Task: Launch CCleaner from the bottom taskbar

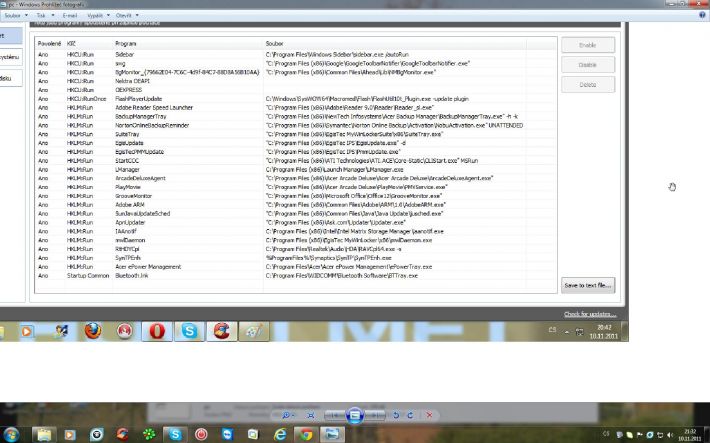Action: tap(122, 435)
